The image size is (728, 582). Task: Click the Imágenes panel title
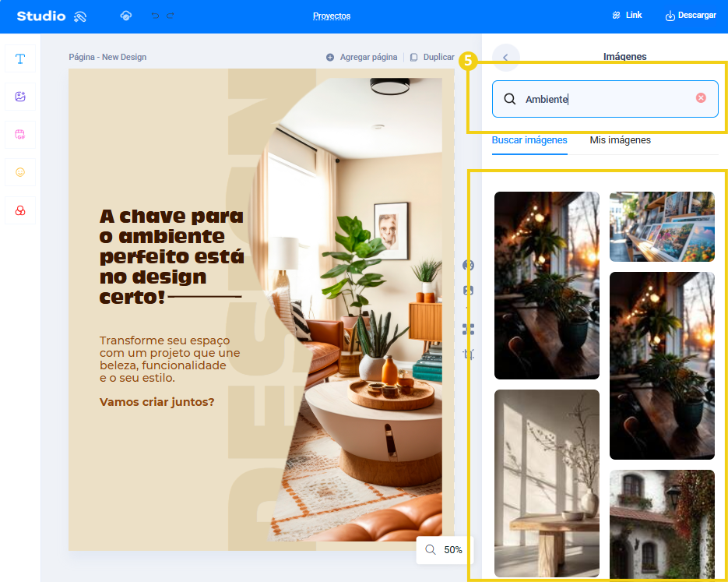coord(624,57)
